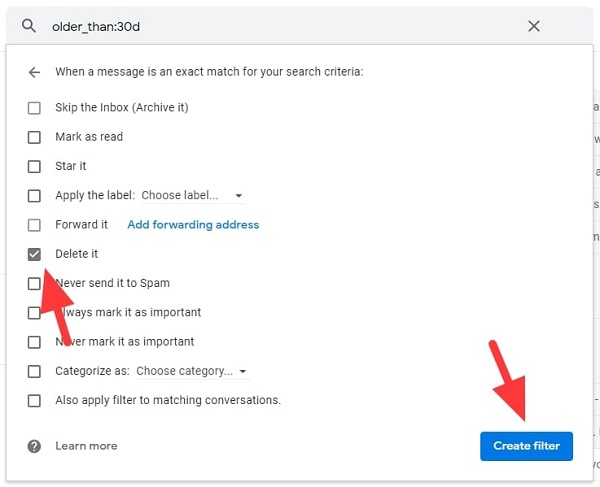Image resolution: width=600 pixels, height=487 pixels.
Task: Click the Add forwarding address link
Action: (x=193, y=225)
